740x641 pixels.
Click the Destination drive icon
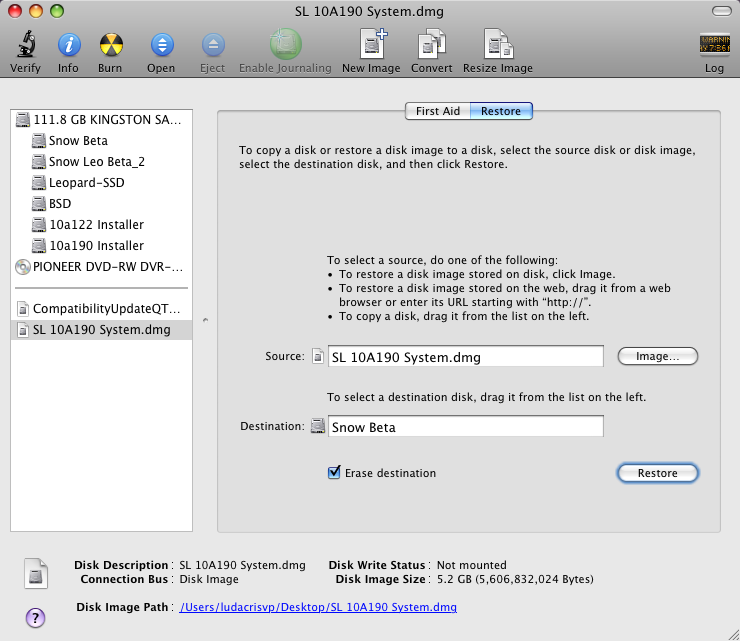[x=318, y=426]
